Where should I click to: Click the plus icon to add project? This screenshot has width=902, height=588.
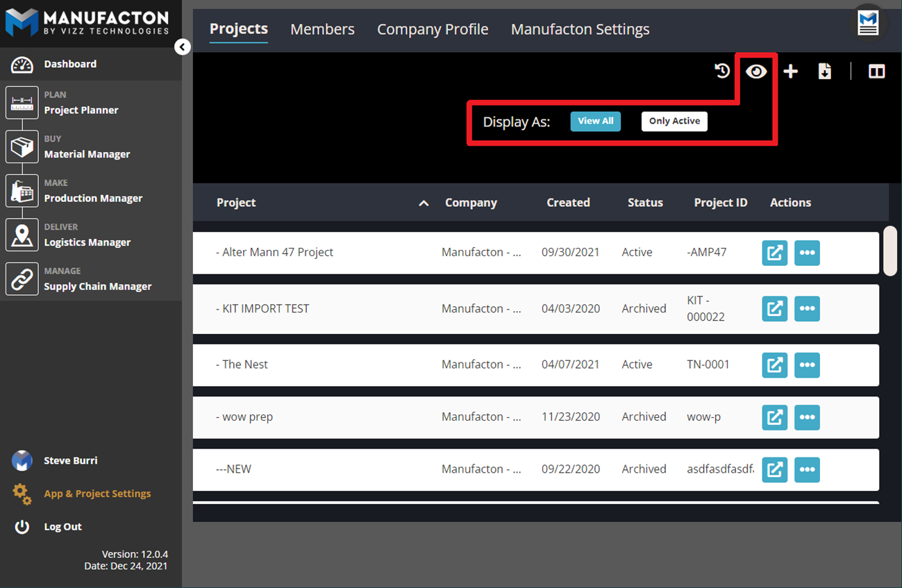click(790, 72)
